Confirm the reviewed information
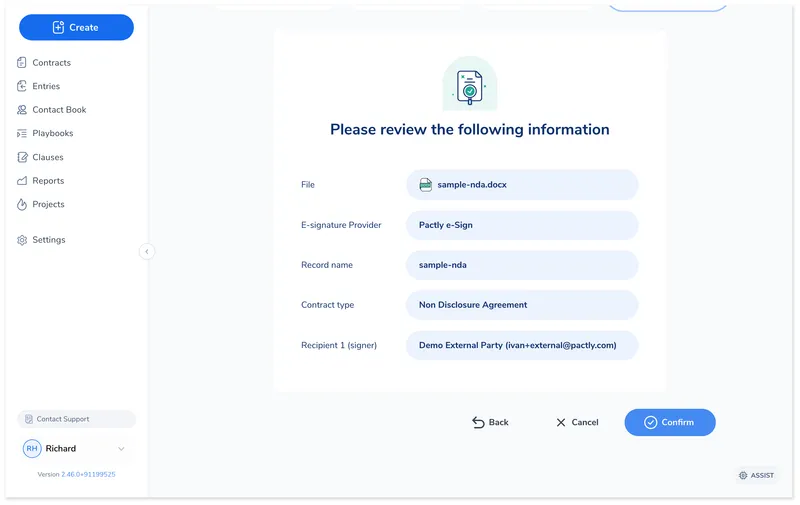Image resolution: width=800 pixels, height=505 pixels. click(670, 422)
